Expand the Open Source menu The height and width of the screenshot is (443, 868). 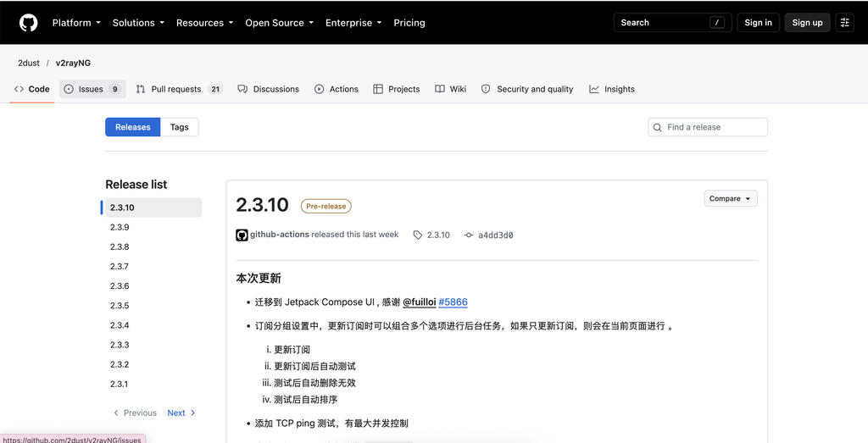point(280,23)
